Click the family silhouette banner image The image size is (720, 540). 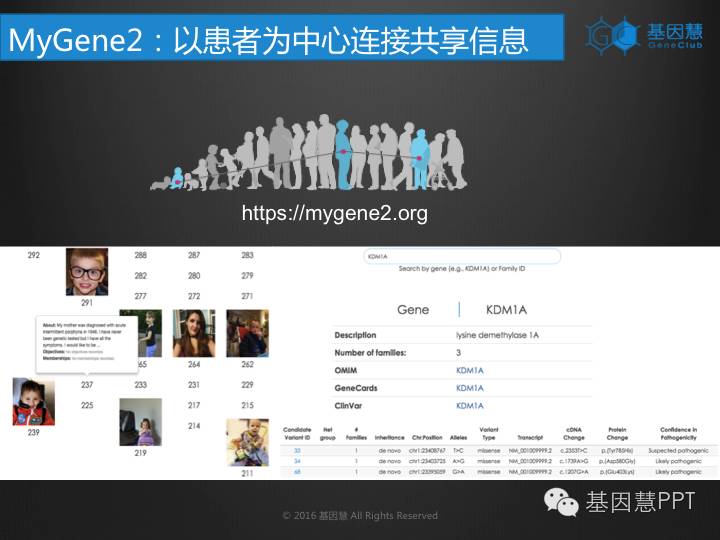point(308,154)
